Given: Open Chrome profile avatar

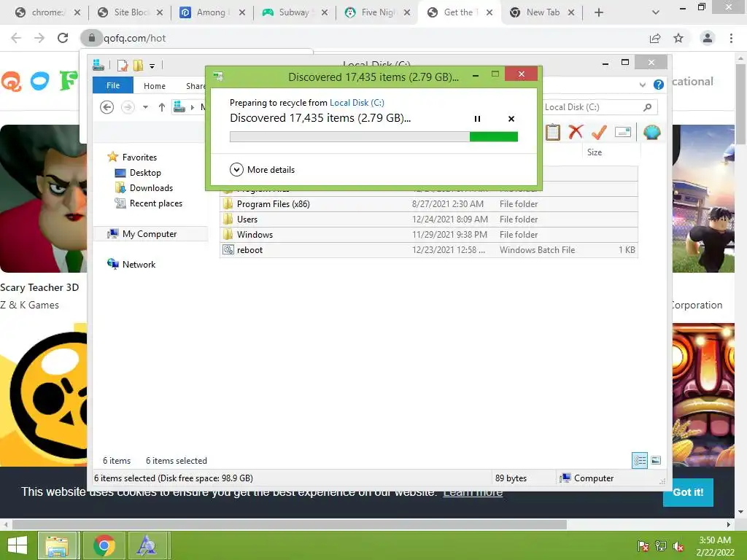Looking at the screenshot, I should (708, 38).
